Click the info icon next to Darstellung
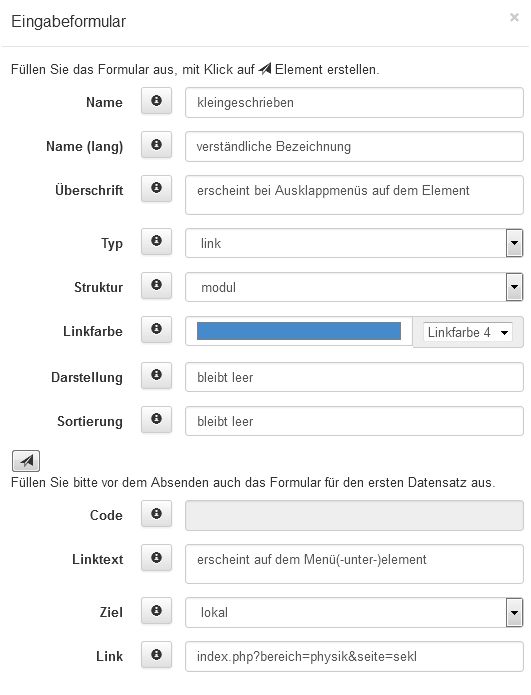This screenshot has height=695, width=531. 156,376
